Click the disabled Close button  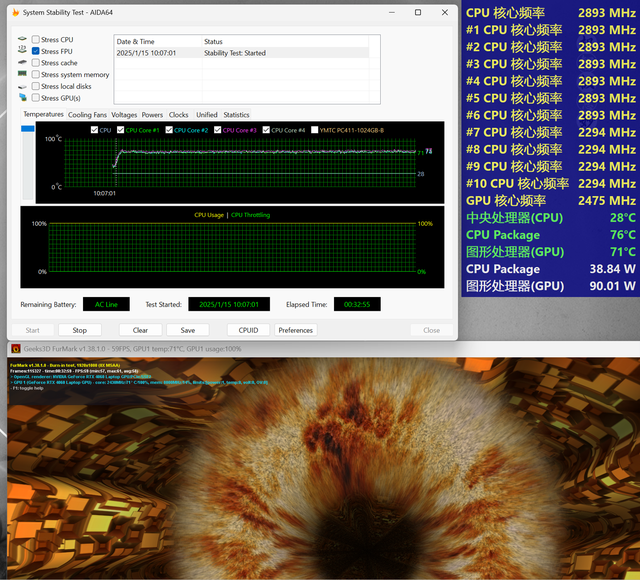tap(431, 330)
